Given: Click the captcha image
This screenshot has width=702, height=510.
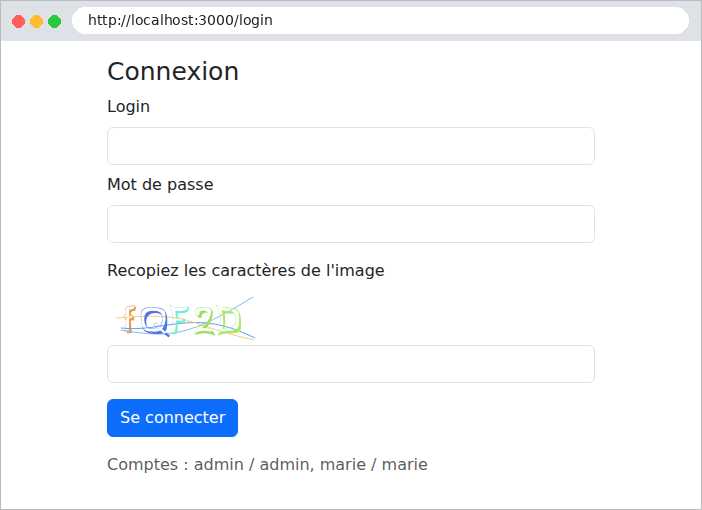Looking at the screenshot, I should 185,318.
